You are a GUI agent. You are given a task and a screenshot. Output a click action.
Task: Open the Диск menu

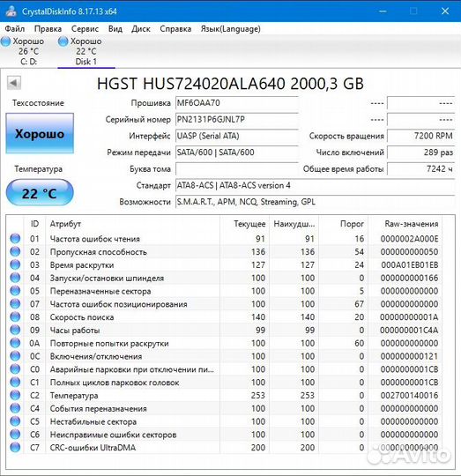pyautogui.click(x=141, y=29)
